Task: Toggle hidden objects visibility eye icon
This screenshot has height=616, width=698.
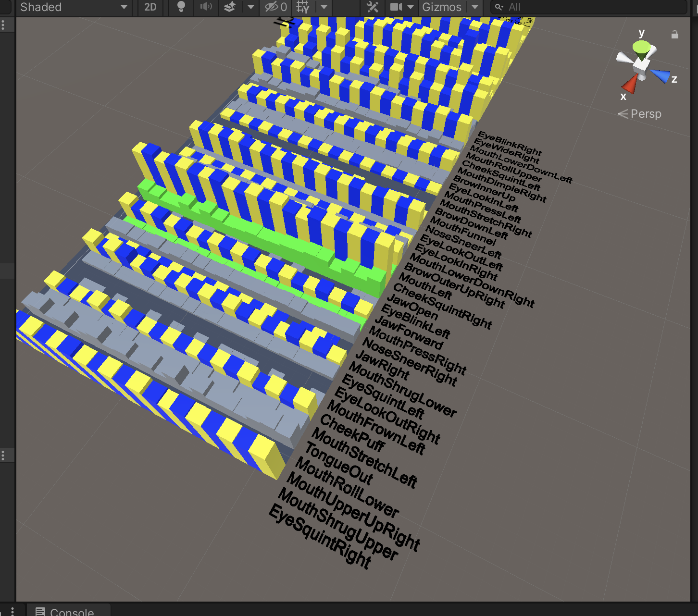Action: pos(275,7)
